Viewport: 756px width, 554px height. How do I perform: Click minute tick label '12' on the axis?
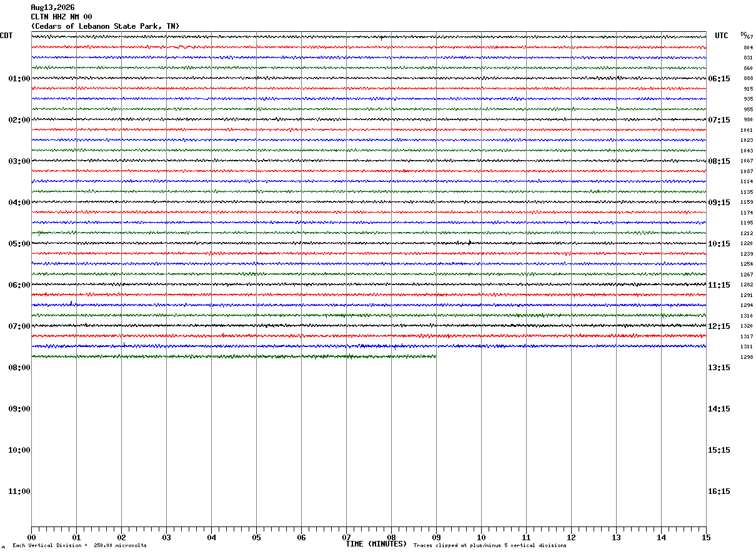571,538
